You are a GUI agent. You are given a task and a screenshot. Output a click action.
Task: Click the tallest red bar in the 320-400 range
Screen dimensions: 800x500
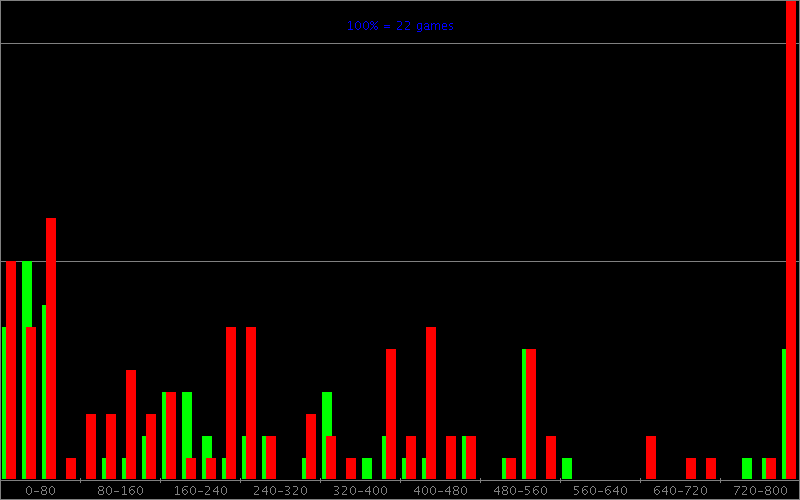pos(391,414)
